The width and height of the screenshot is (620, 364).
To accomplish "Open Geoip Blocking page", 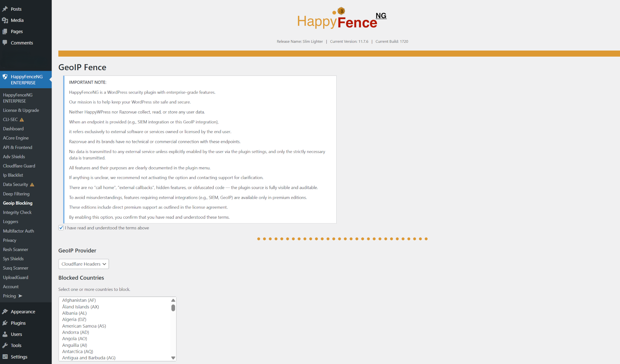I will coord(18,203).
